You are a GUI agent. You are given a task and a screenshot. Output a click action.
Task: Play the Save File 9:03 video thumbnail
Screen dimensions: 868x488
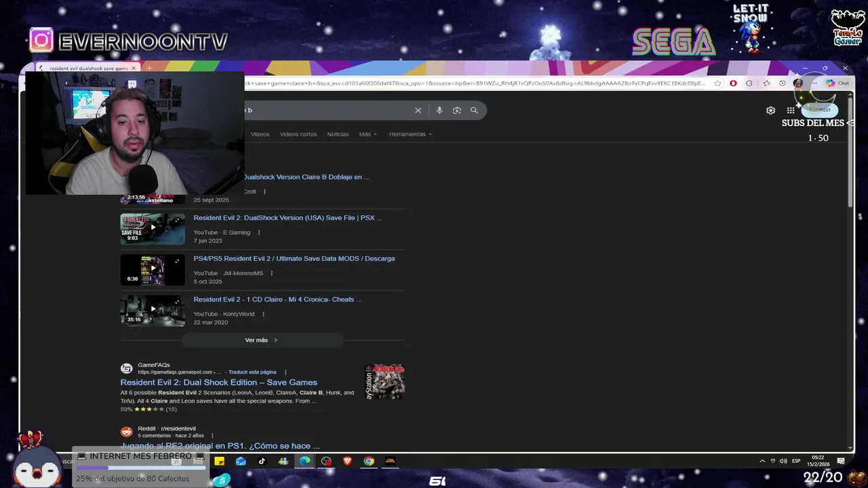(153, 229)
